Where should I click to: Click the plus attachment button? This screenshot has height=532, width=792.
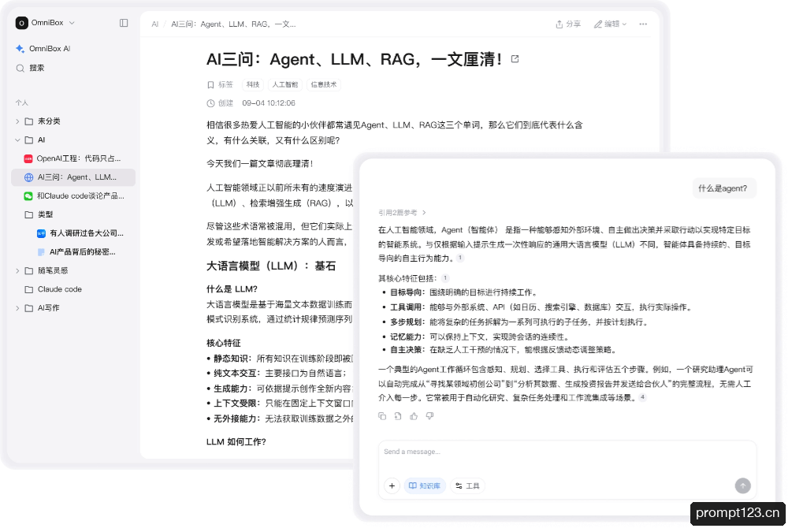(x=392, y=486)
